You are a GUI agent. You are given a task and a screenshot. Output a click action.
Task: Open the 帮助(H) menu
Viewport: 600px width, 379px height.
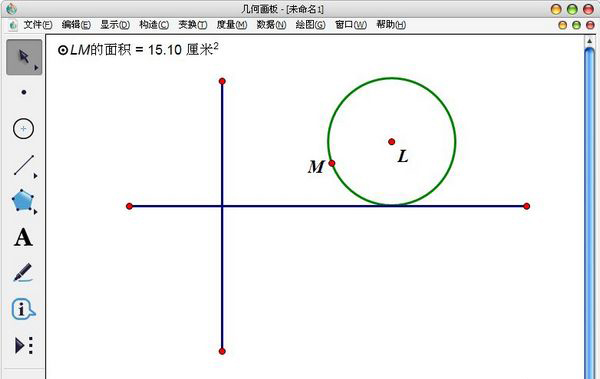(391, 25)
